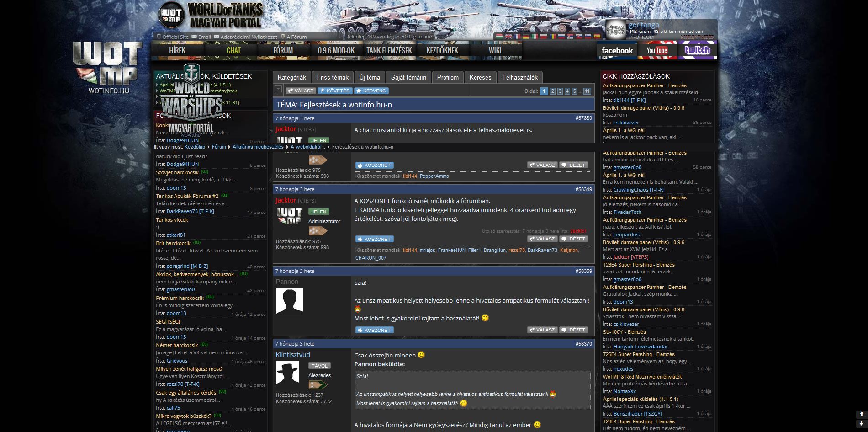Open the Saját témáim tab
868x432 pixels.
click(408, 77)
